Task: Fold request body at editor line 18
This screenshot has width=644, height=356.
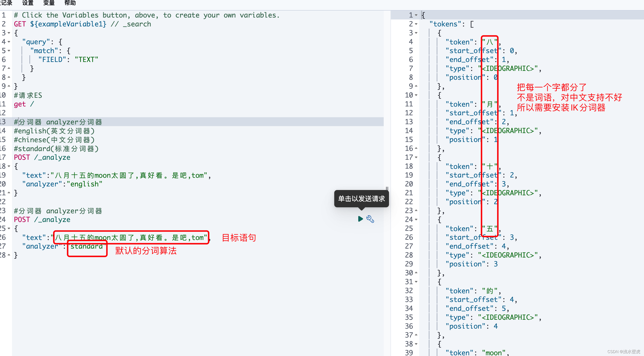Action: pyautogui.click(x=9, y=166)
